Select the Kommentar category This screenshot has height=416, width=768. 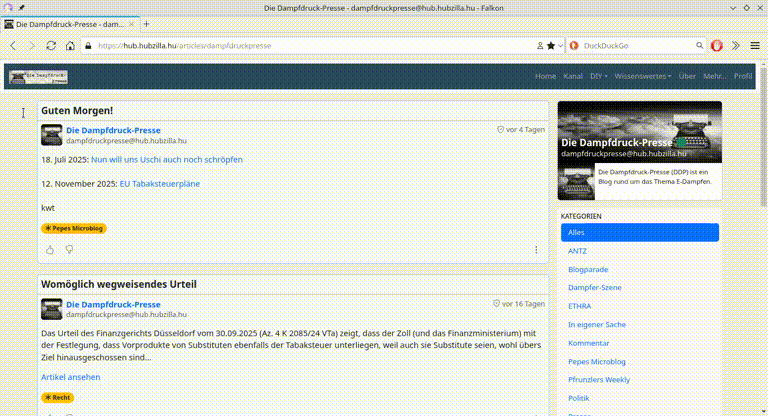588,343
